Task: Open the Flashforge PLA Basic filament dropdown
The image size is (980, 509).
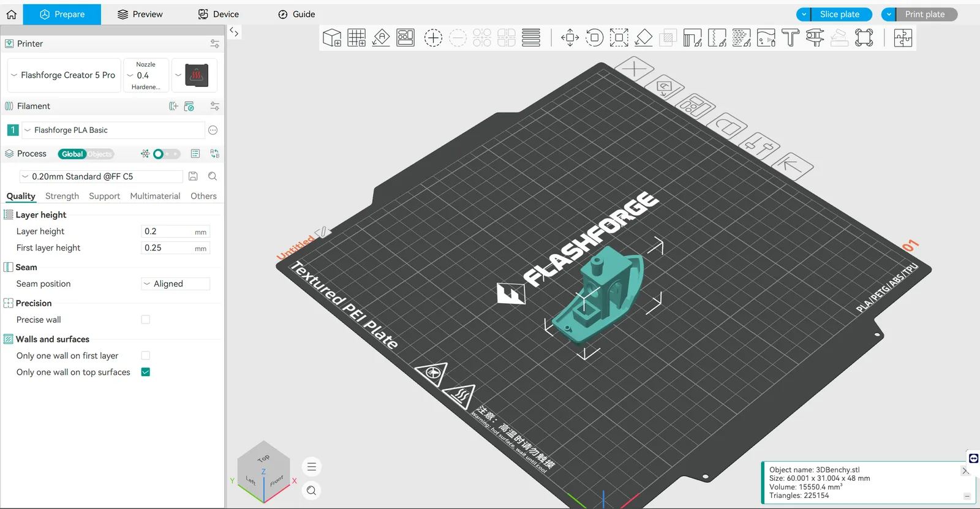Action: pos(113,130)
